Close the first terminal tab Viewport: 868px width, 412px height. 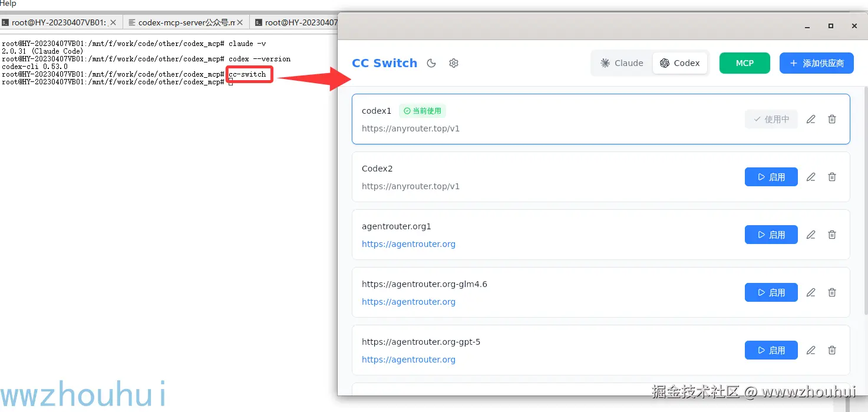point(113,22)
